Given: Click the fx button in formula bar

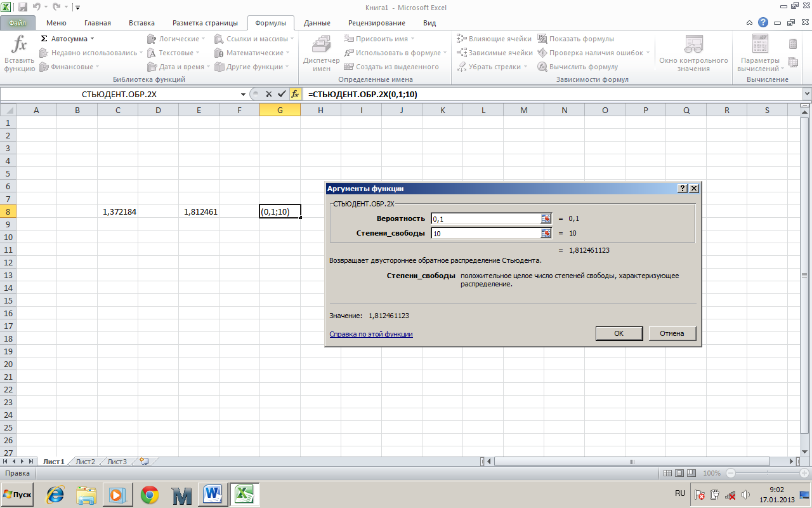Looking at the screenshot, I should click(295, 94).
